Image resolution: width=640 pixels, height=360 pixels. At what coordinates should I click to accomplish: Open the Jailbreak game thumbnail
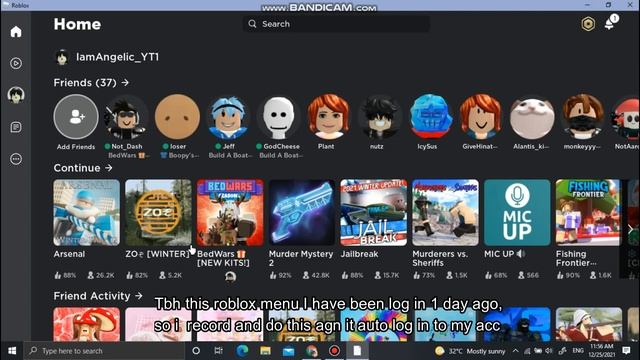pyautogui.click(x=374, y=213)
